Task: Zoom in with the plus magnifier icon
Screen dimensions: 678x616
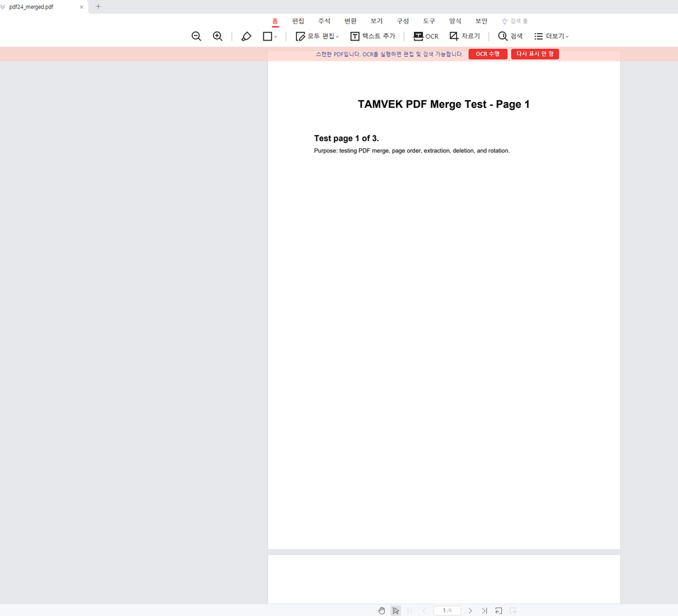Action: 217,36
